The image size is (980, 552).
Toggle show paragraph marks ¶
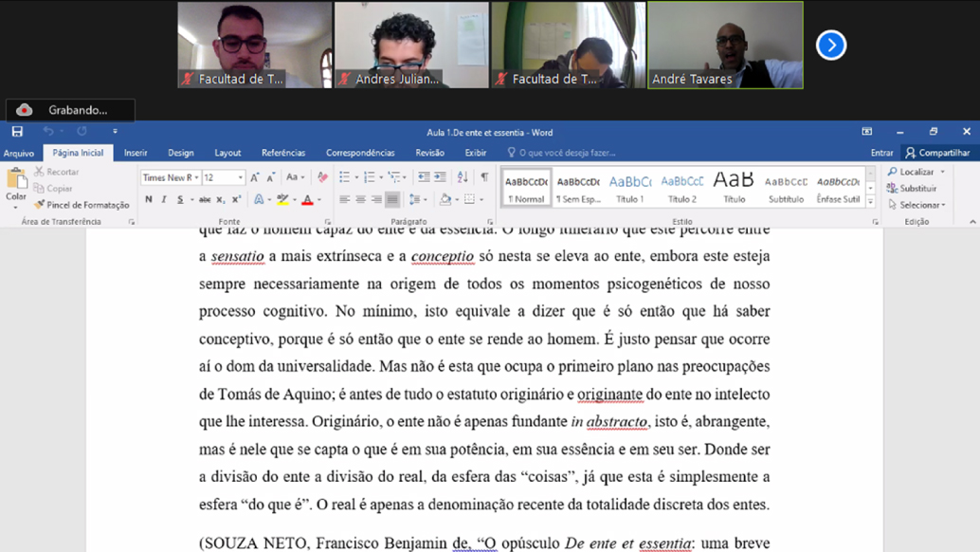point(484,177)
